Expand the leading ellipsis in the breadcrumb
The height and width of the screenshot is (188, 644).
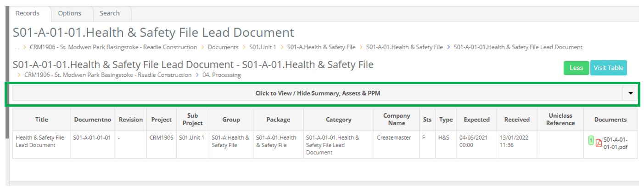coord(17,47)
